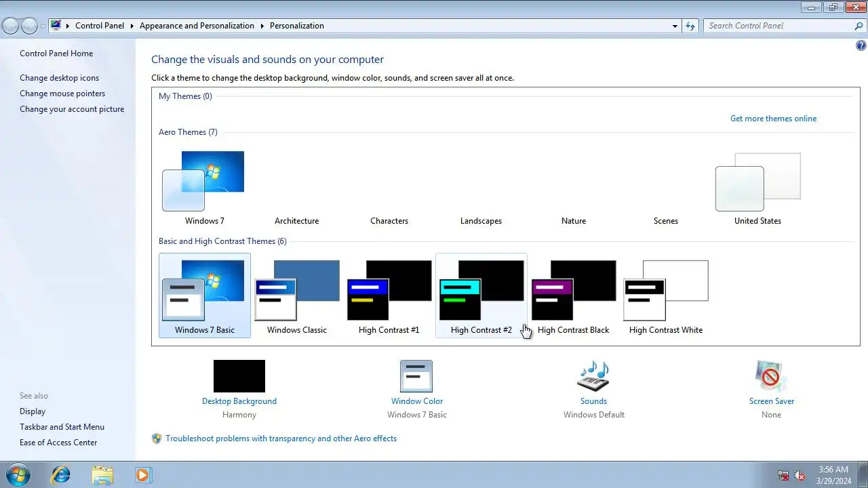Open the Window Color icon

point(416,376)
